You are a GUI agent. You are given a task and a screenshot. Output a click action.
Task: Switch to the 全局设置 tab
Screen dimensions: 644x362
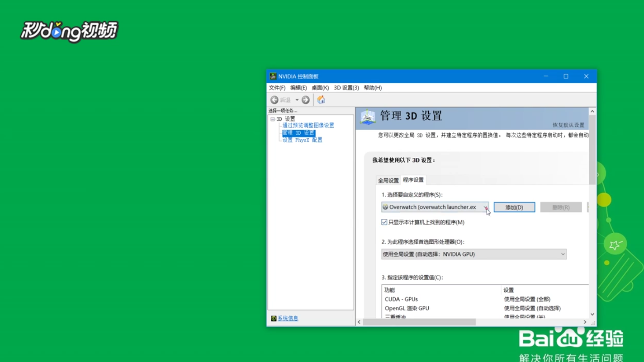388,180
